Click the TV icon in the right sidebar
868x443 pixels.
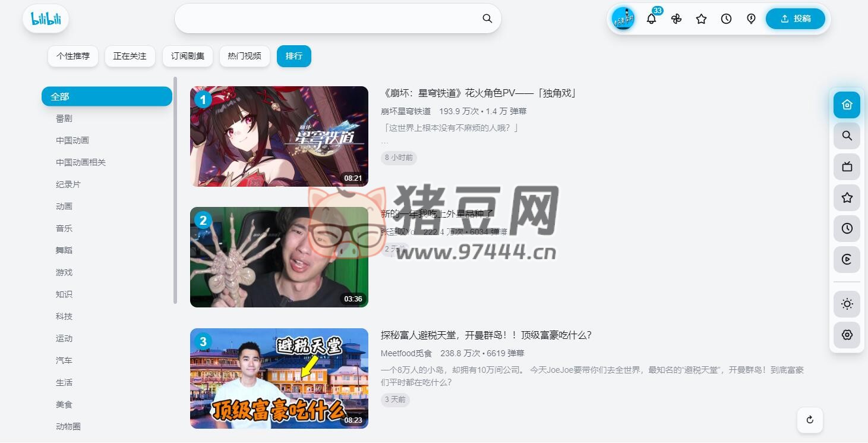coord(847,166)
